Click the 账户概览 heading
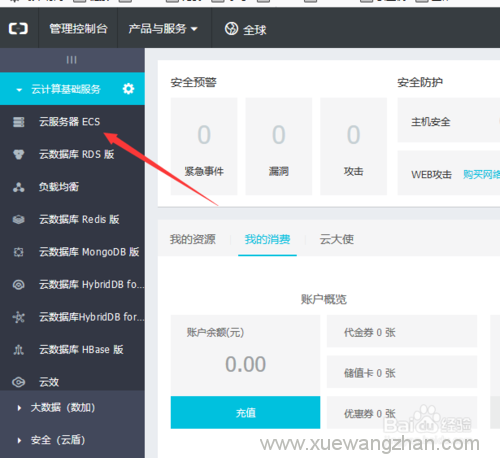Image resolution: width=500 pixels, height=458 pixels. click(x=324, y=299)
